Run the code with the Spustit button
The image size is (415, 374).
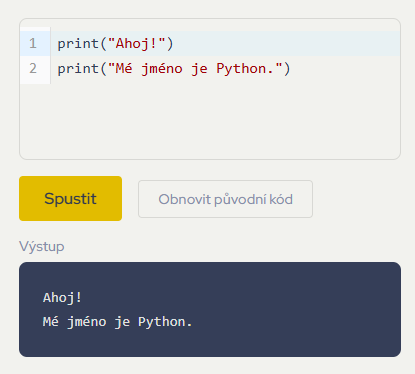[70, 199]
